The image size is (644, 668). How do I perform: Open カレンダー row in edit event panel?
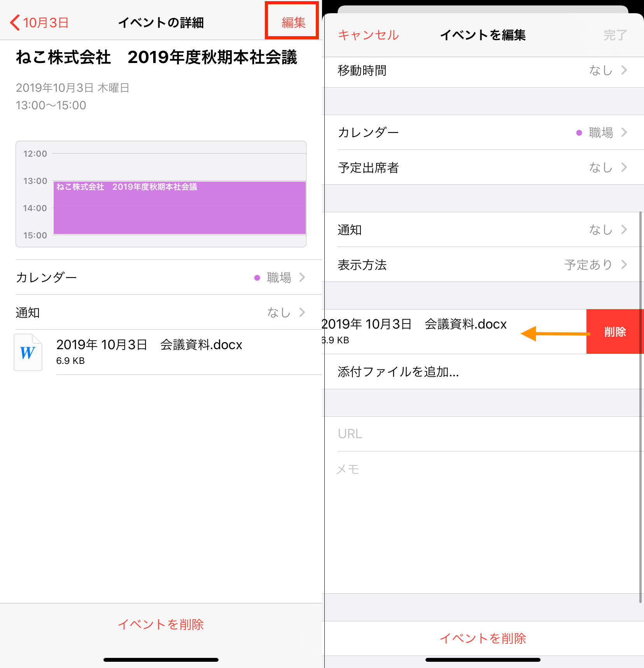482,133
